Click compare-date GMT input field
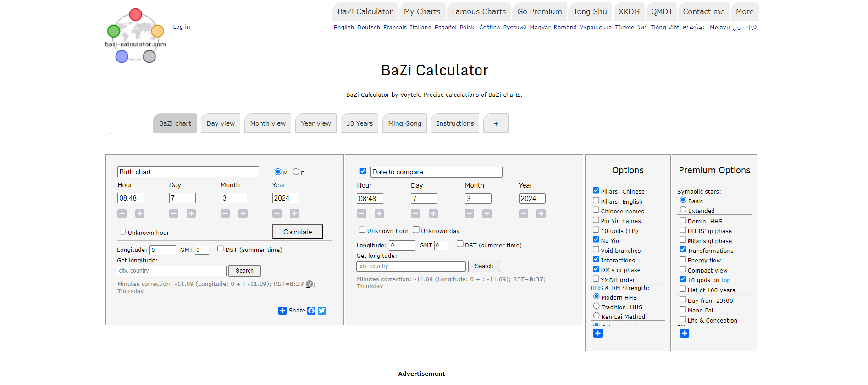The height and width of the screenshot is (385, 868). (441, 246)
